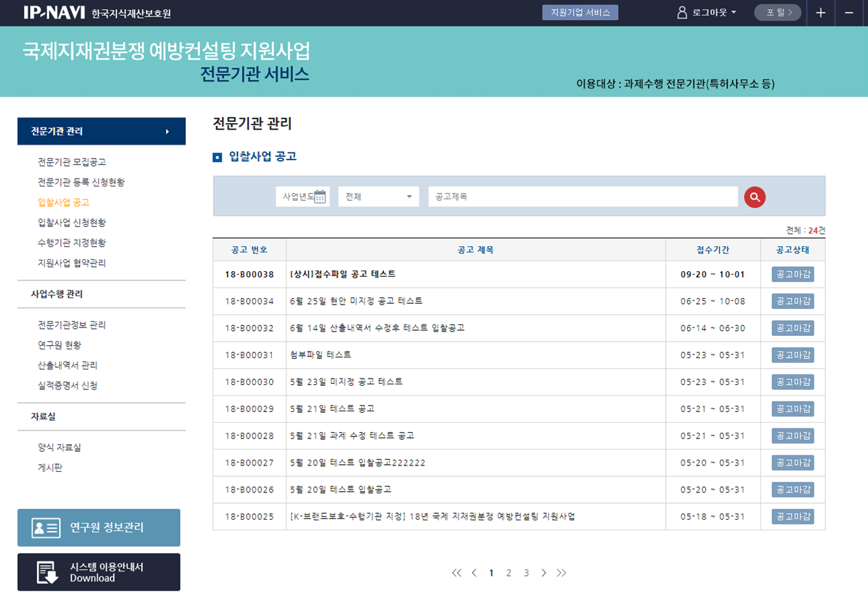This screenshot has height=595, width=868.
Task: Click 지원기업 서비스 button
Action: [x=580, y=13]
